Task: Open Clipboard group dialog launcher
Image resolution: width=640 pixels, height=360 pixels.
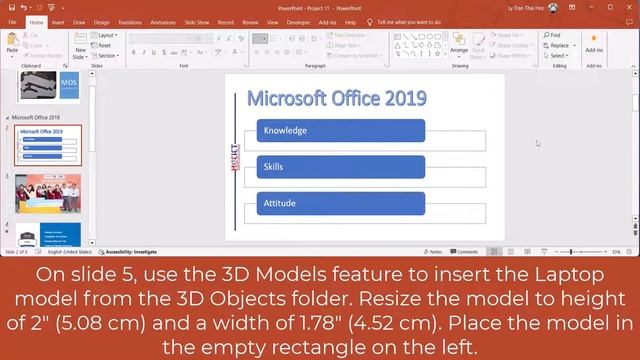Action: pyautogui.click(x=65, y=66)
